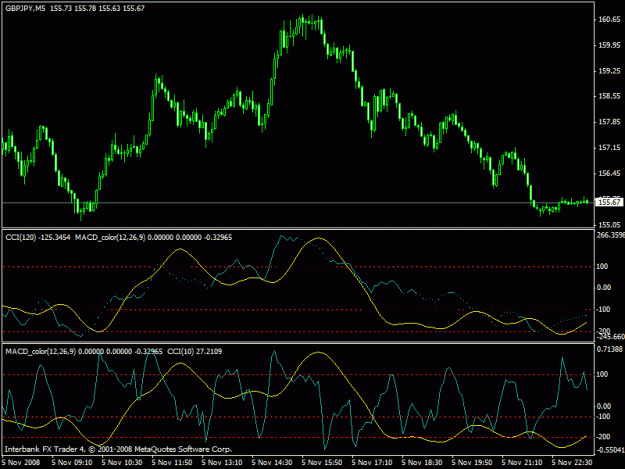
Task: Click the current price label 155.67
Action: [609, 202]
